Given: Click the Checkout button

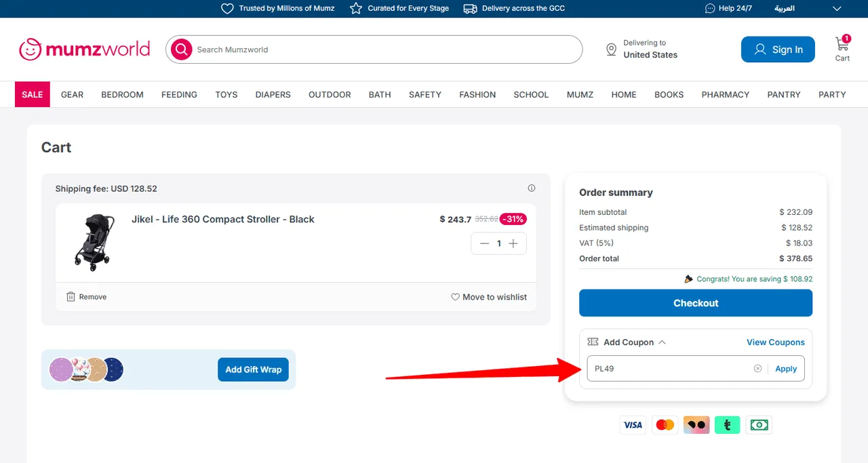Looking at the screenshot, I should tap(695, 303).
